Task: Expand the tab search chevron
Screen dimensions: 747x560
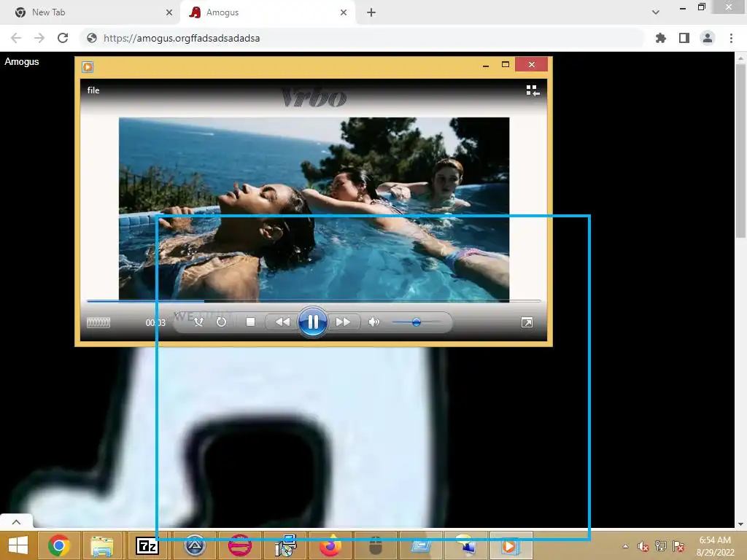Action: (x=656, y=12)
